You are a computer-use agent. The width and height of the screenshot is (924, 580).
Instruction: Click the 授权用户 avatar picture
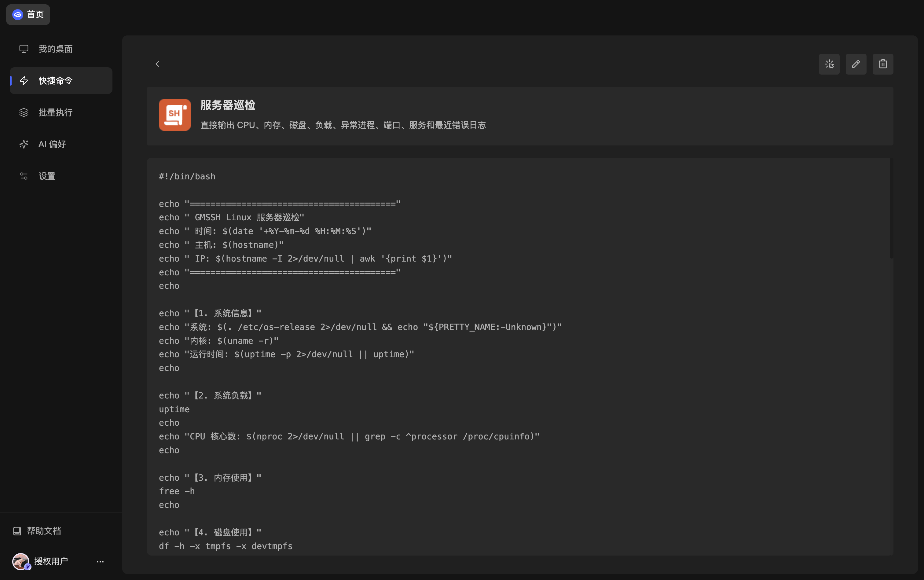(x=21, y=562)
